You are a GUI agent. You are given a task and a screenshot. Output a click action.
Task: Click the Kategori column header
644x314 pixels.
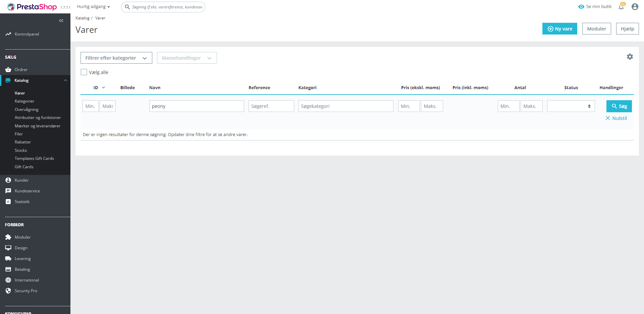308,88
